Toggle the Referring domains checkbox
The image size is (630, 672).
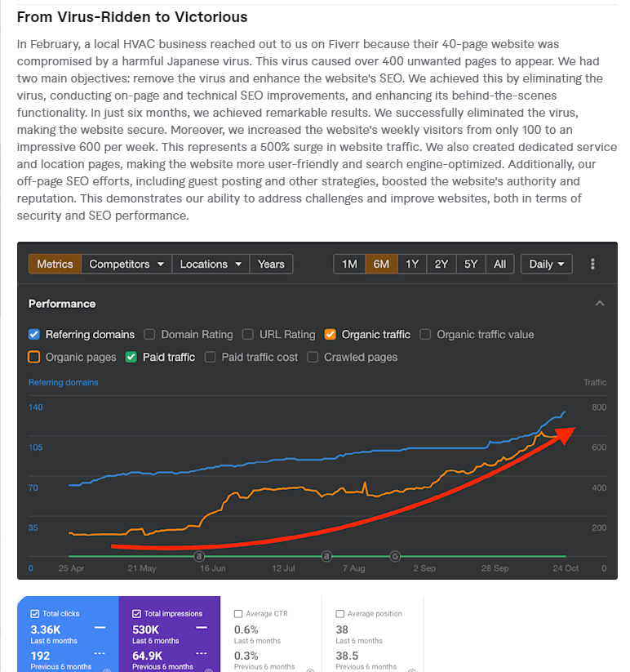click(34, 335)
